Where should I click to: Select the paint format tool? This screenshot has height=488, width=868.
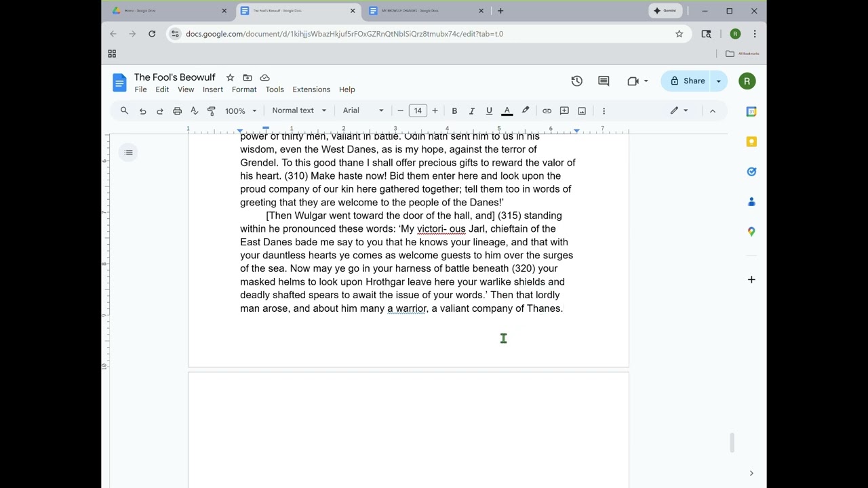[x=211, y=110]
